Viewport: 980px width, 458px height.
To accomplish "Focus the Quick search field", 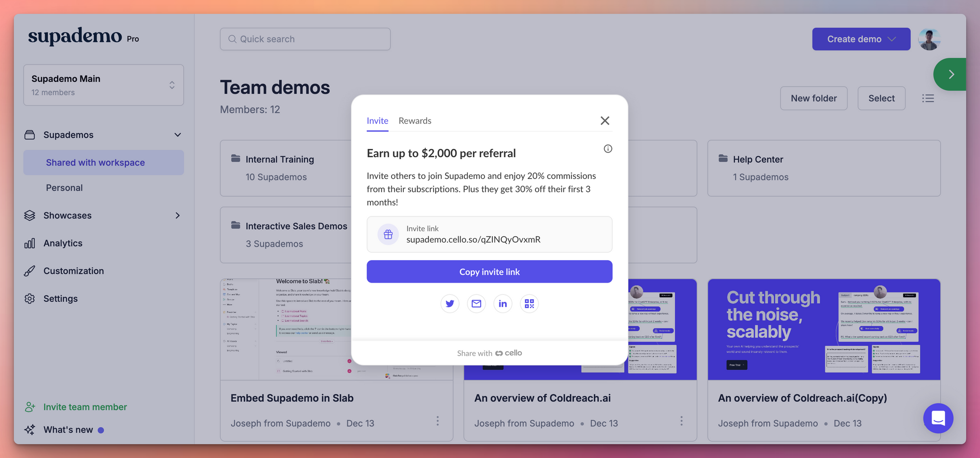I will tap(305, 39).
